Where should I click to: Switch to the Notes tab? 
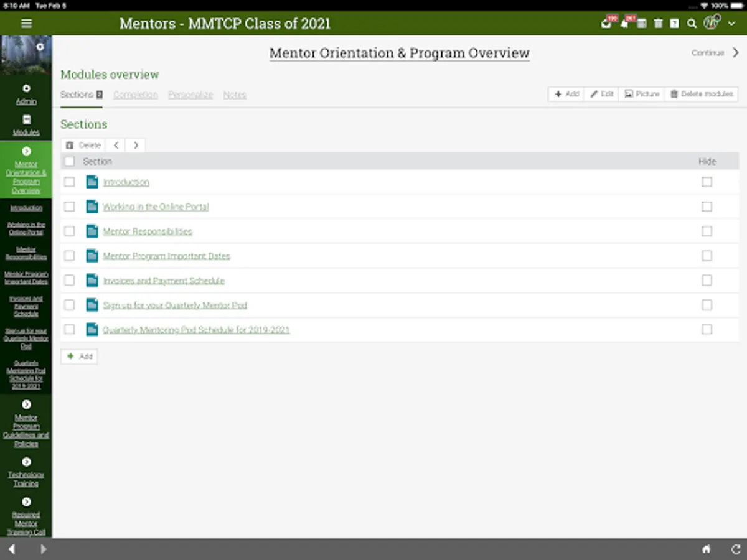pyautogui.click(x=235, y=95)
